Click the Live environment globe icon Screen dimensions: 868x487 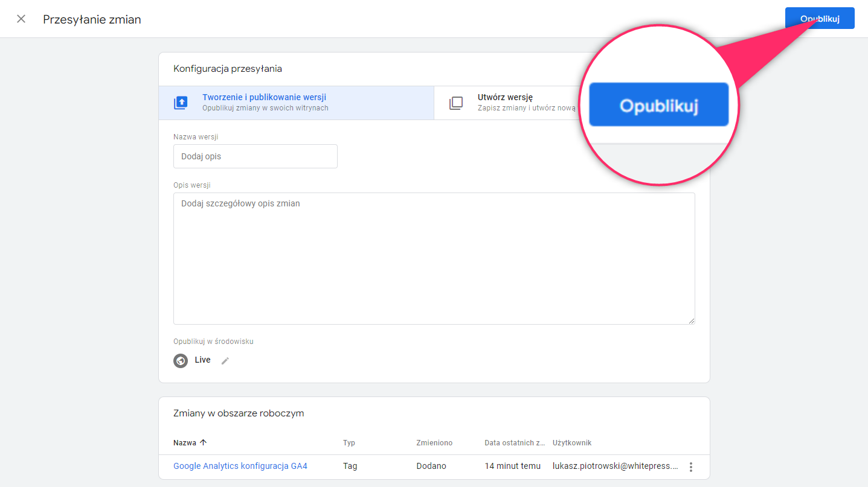(181, 361)
